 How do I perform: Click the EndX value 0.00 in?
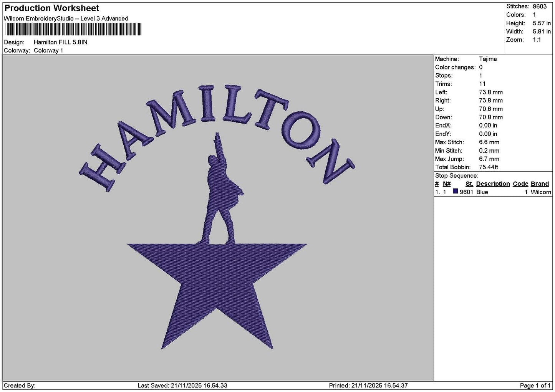point(488,126)
